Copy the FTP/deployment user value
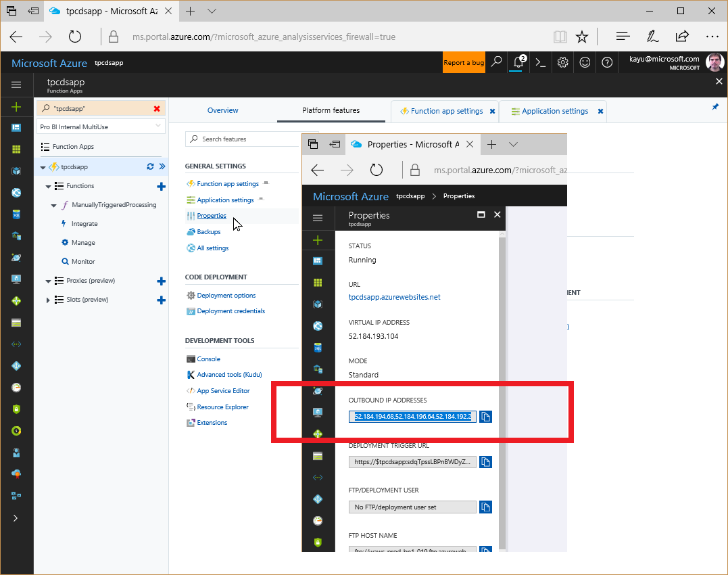728x575 pixels. point(485,507)
